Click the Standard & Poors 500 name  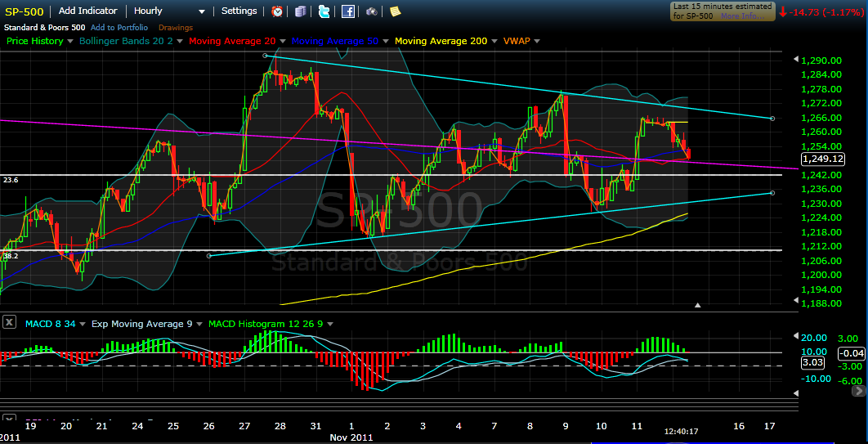(x=44, y=27)
